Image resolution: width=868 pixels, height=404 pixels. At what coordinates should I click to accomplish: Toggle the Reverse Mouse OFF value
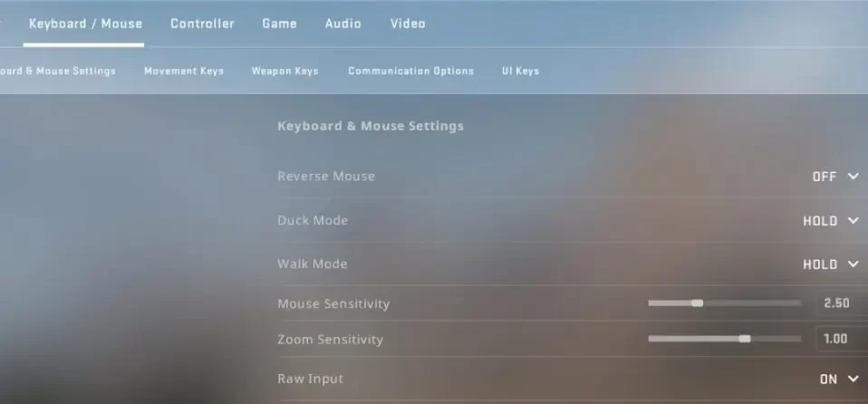[x=825, y=177]
